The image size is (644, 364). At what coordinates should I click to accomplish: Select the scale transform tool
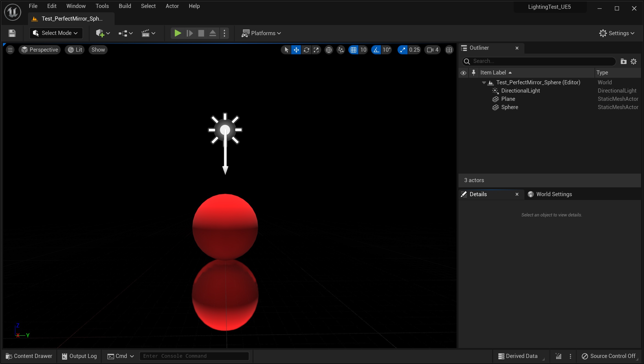click(316, 50)
